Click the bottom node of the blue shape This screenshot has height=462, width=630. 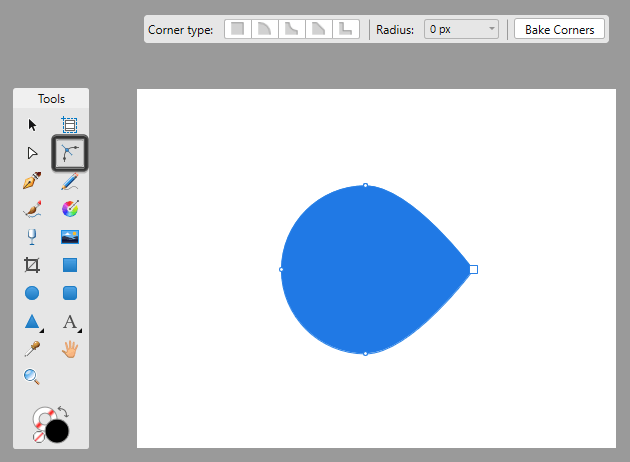pos(365,354)
